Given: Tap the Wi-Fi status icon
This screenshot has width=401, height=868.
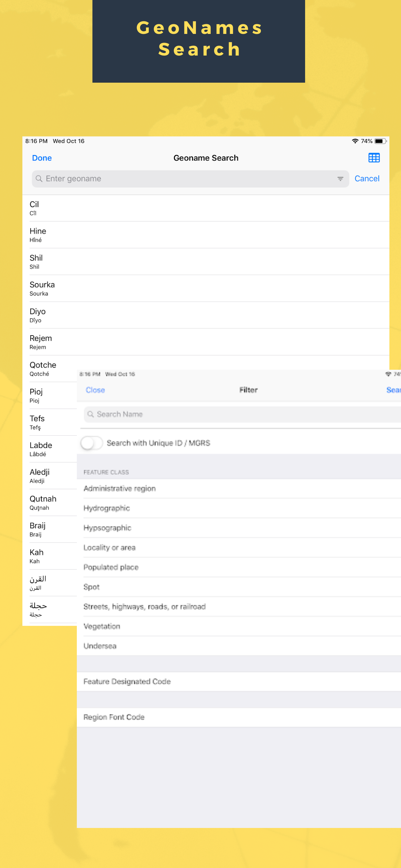Looking at the screenshot, I should [355, 141].
